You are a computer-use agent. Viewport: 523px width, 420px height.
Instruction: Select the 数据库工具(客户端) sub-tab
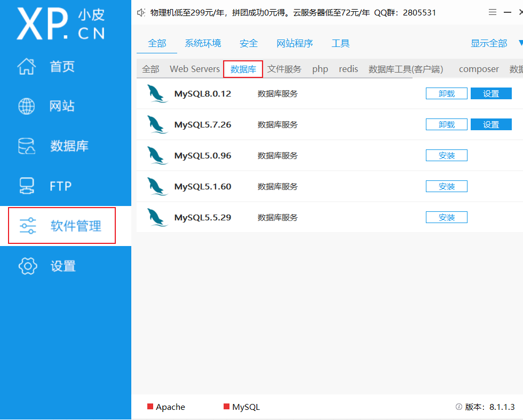pyautogui.click(x=406, y=69)
